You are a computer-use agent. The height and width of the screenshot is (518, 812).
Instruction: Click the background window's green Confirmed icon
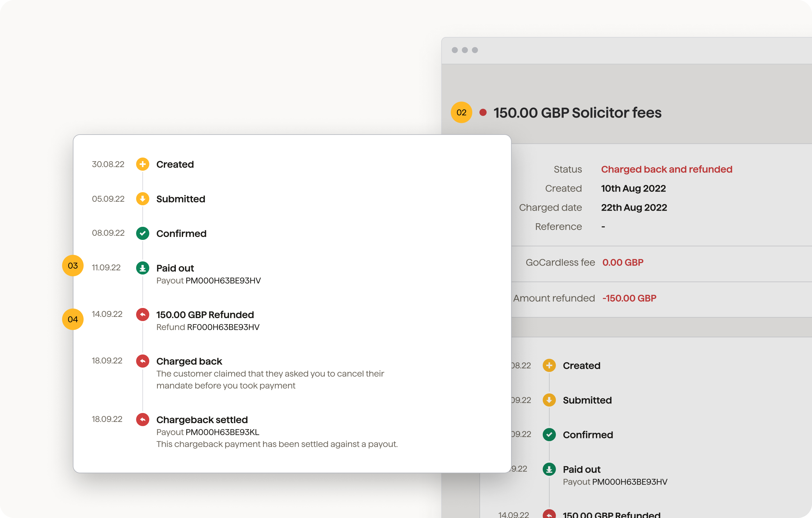pos(549,435)
